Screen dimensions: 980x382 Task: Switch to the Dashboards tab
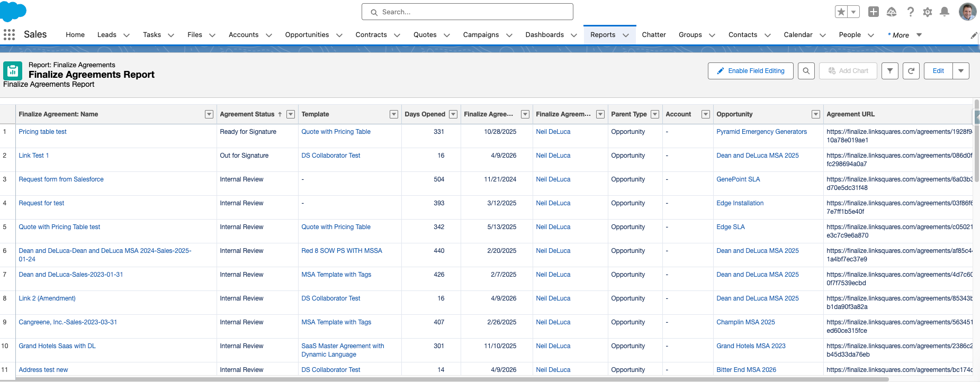544,35
